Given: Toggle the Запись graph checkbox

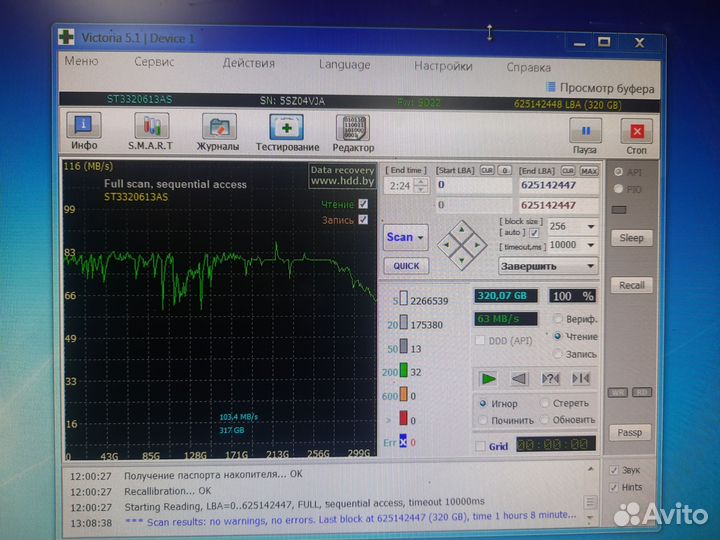Looking at the screenshot, I should pyautogui.click(x=363, y=220).
